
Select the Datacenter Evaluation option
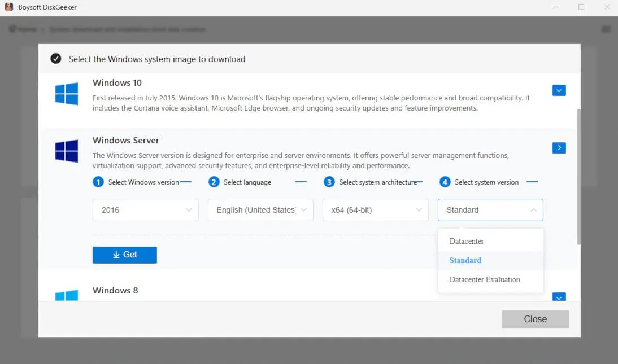click(x=485, y=279)
